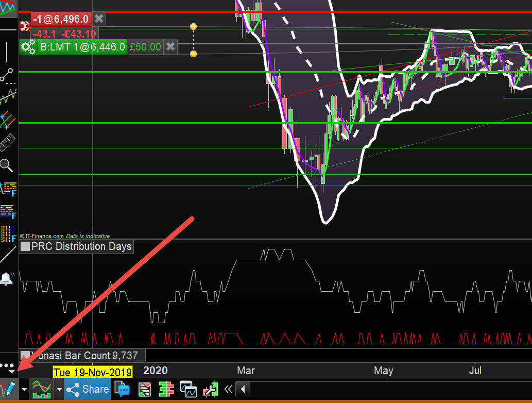Expand the dropdown next to drawing pencil
The image size is (532, 403).
click(24, 389)
